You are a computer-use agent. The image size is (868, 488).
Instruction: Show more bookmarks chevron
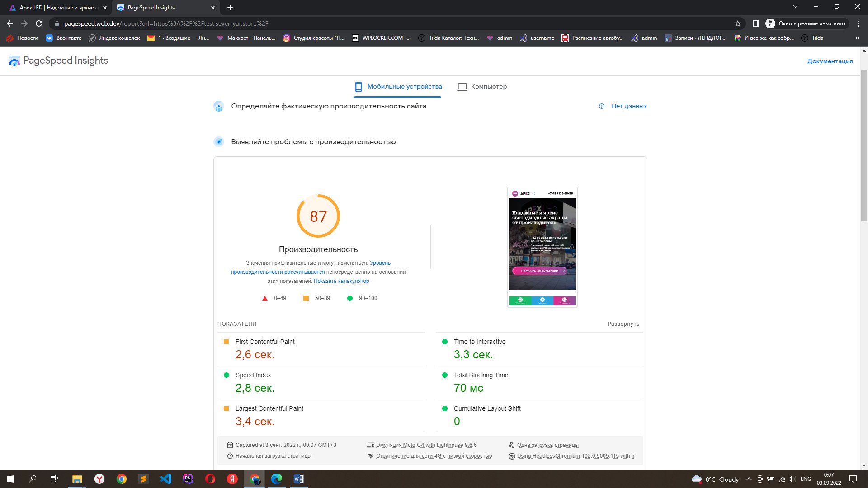[857, 38]
